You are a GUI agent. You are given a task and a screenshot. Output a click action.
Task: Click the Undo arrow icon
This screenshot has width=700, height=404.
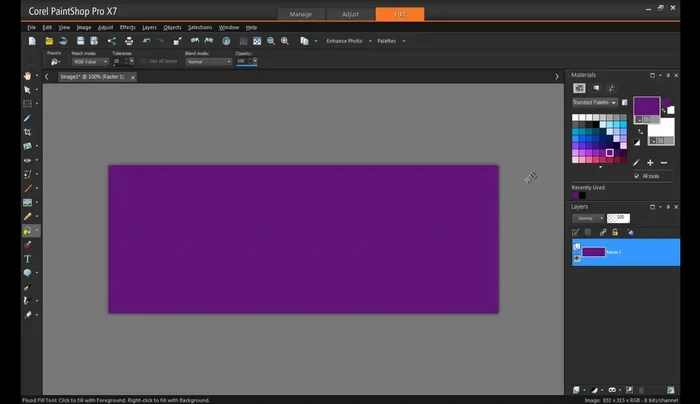146,41
